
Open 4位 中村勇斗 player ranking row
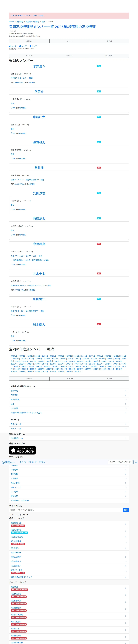click(69, 542)
